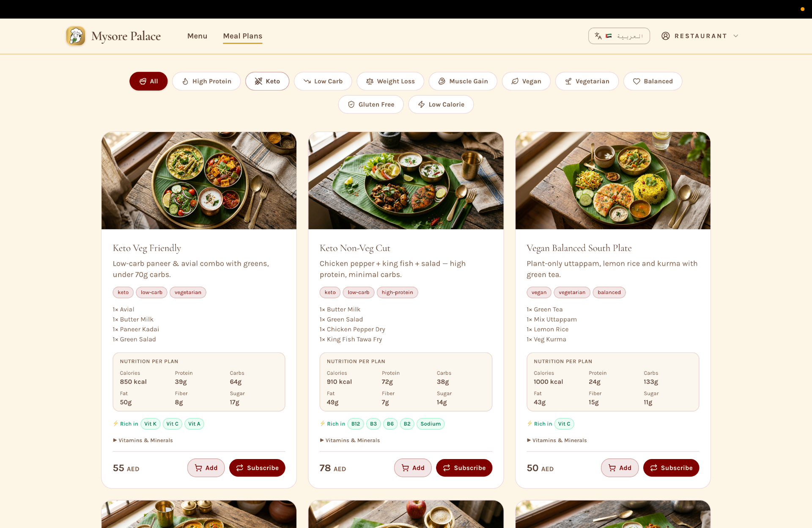The width and height of the screenshot is (812, 528).
Task: Click repeat icon on Vegan Balanced Plate Subscribe
Action: [x=654, y=468]
